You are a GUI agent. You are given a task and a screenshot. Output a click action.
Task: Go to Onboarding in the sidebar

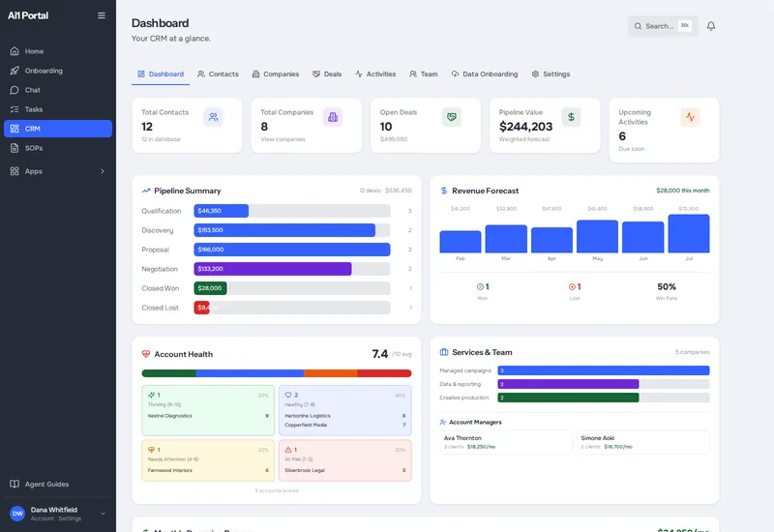click(58, 71)
